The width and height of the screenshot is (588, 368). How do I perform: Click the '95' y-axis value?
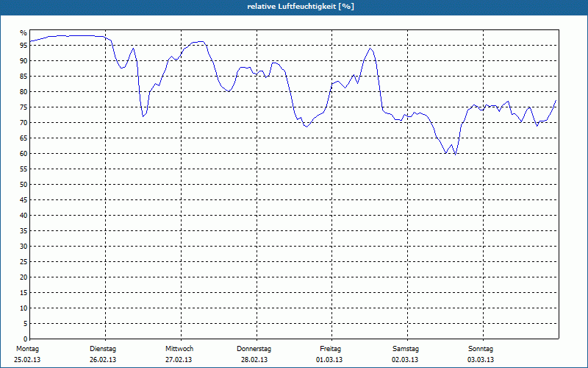click(x=24, y=46)
